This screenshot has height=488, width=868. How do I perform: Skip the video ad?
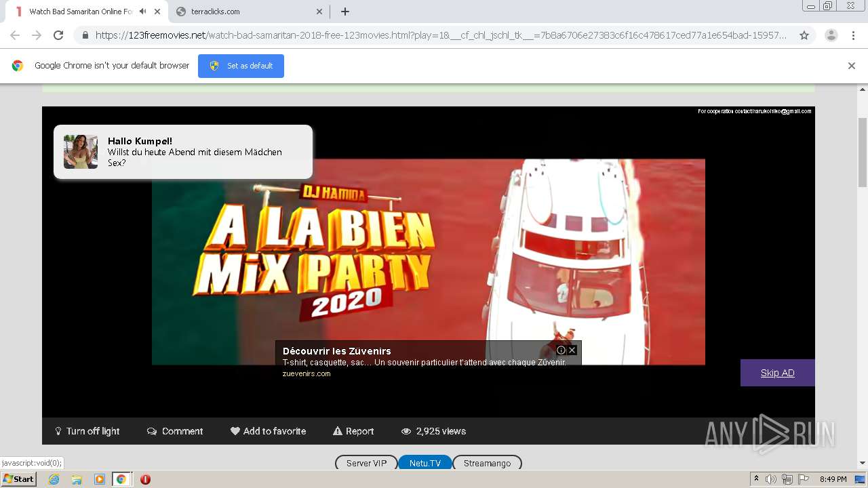pyautogui.click(x=778, y=373)
